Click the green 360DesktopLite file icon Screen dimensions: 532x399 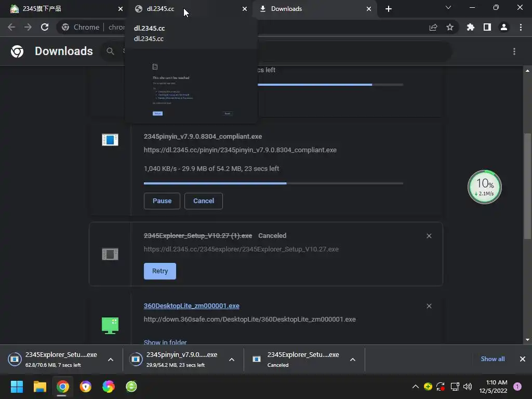(x=110, y=325)
